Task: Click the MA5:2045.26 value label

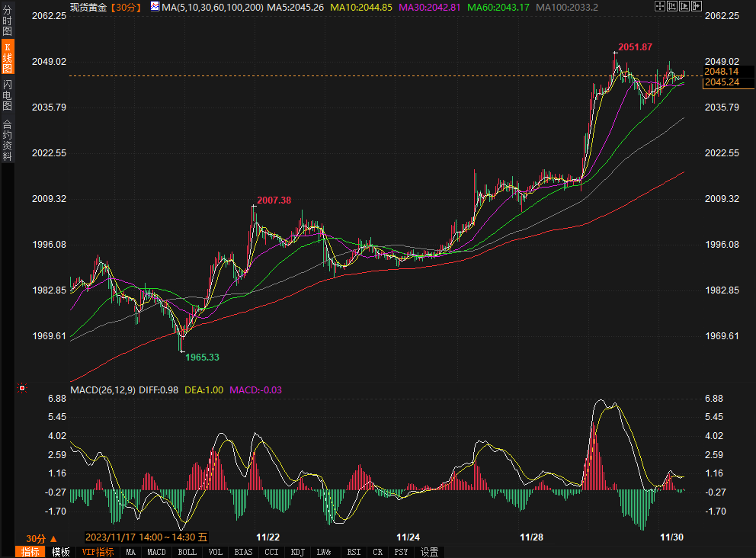Action: click(296, 7)
